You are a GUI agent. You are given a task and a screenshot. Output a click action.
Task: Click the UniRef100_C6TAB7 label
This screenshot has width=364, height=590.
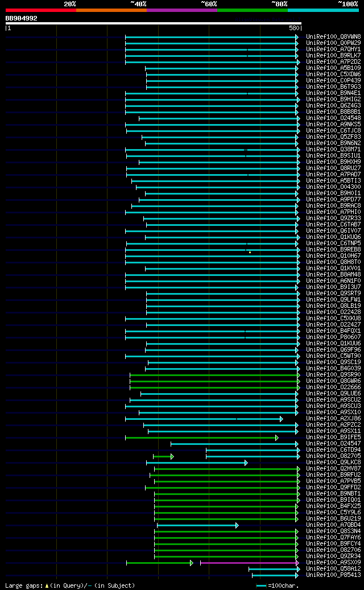[x=333, y=225]
